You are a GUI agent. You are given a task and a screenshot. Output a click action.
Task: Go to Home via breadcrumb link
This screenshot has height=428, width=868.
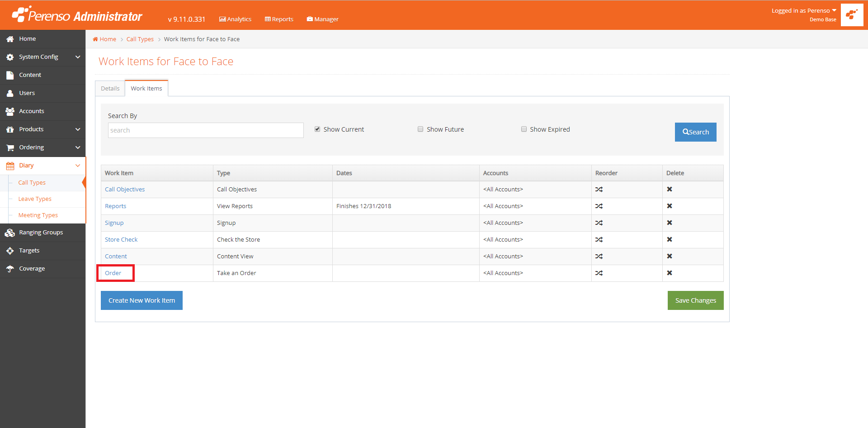104,39
